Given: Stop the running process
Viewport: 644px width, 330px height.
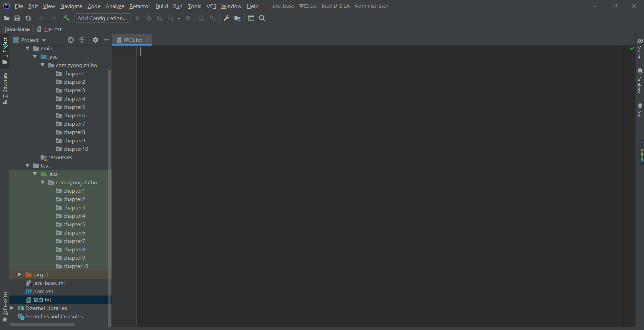Looking at the screenshot, I should pyautogui.click(x=188, y=18).
